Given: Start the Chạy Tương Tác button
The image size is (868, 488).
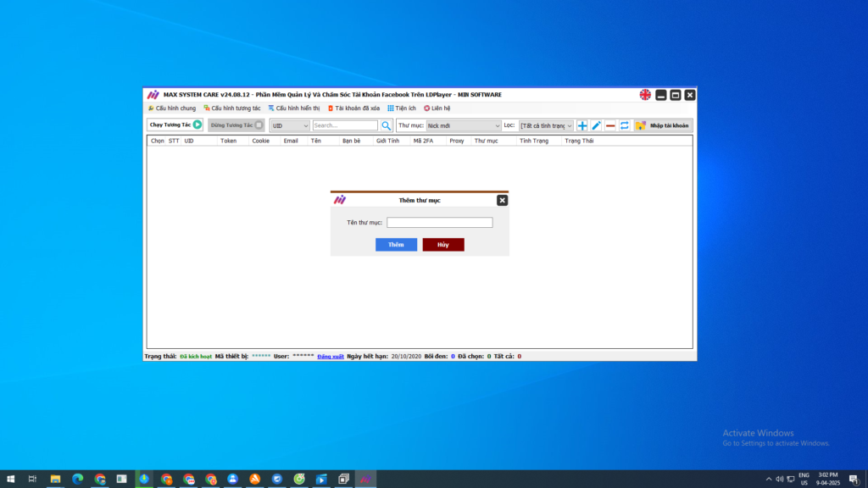Looking at the screenshot, I should [x=175, y=125].
